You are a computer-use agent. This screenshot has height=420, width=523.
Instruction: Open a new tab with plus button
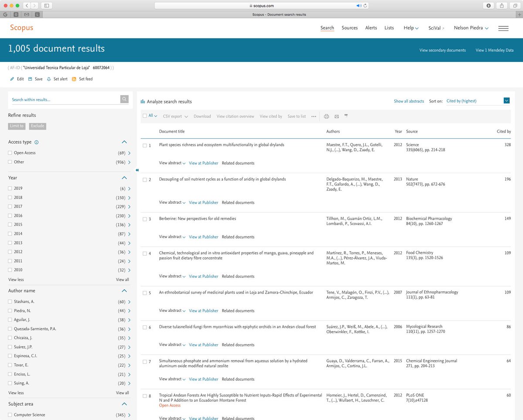click(519, 14)
